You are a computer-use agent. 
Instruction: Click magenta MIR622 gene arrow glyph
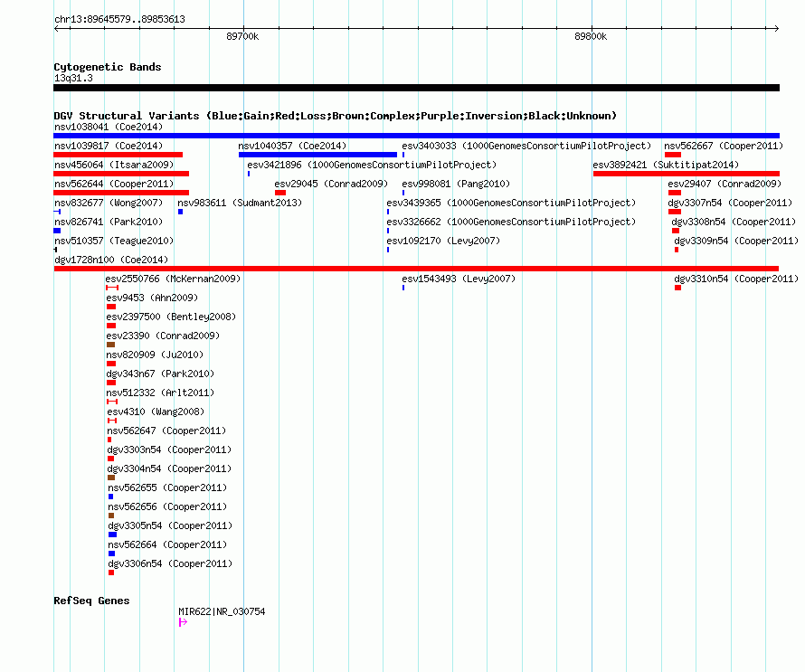[x=183, y=622]
